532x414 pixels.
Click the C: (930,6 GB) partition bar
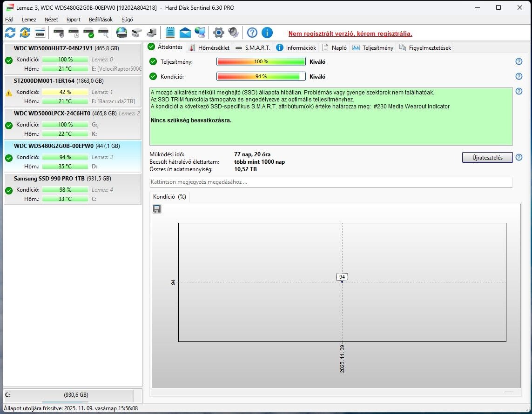coord(68,395)
